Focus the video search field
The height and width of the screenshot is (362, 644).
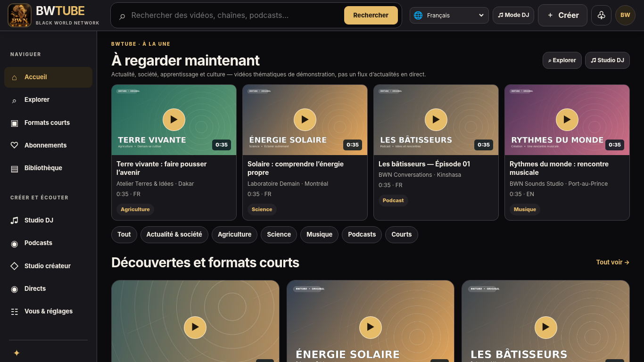234,15
